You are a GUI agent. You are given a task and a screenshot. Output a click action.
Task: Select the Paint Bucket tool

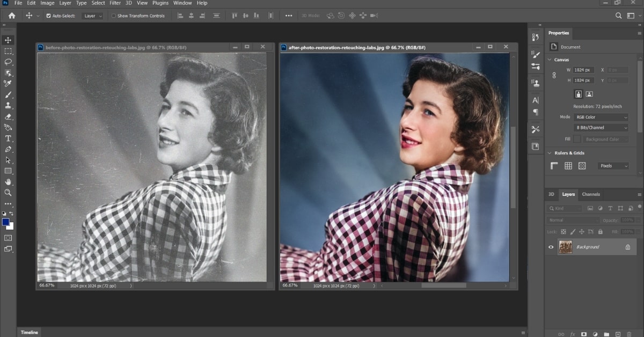coord(8,127)
